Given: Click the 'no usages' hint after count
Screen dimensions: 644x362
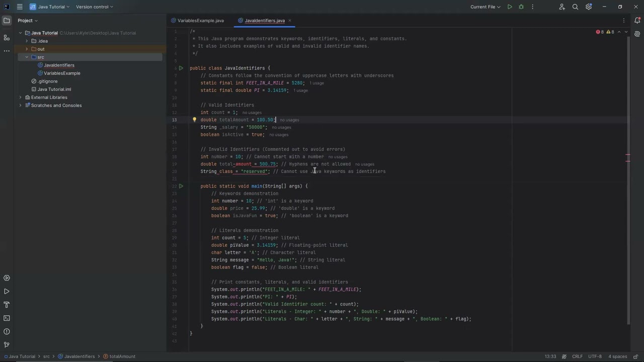Looking at the screenshot, I should (252, 113).
